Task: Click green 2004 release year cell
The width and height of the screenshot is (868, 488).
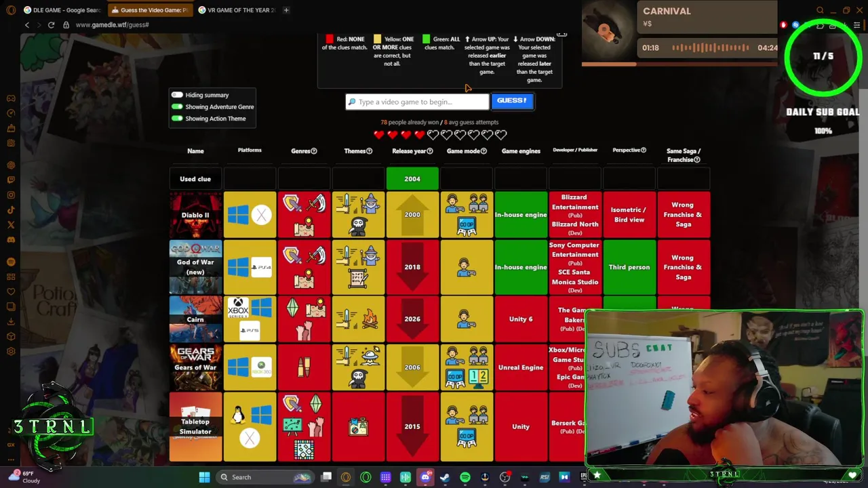Action: click(412, 179)
